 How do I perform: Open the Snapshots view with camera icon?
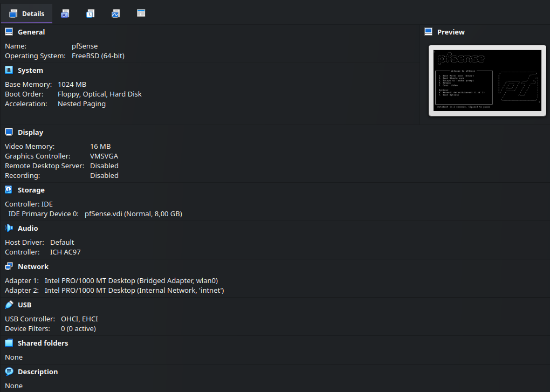click(65, 13)
